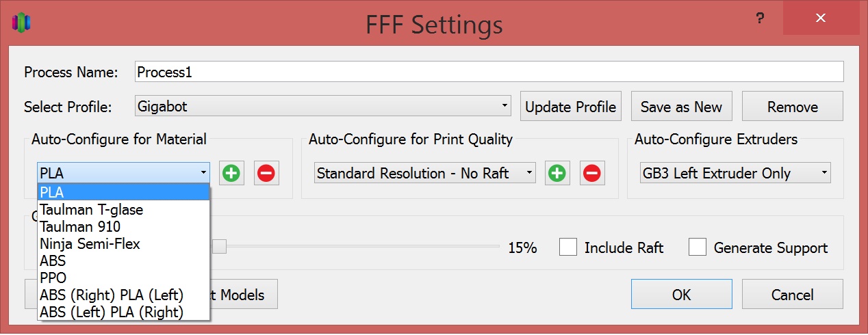Choose Ninja Semi-Flex material option
Image resolution: width=868 pixels, height=335 pixels.
tap(90, 243)
